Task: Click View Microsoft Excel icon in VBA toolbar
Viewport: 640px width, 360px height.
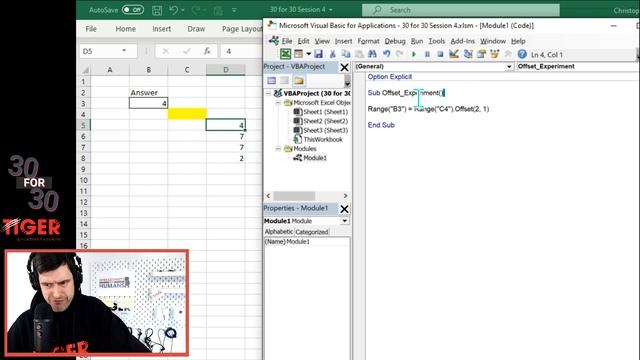Action: click(x=285, y=54)
